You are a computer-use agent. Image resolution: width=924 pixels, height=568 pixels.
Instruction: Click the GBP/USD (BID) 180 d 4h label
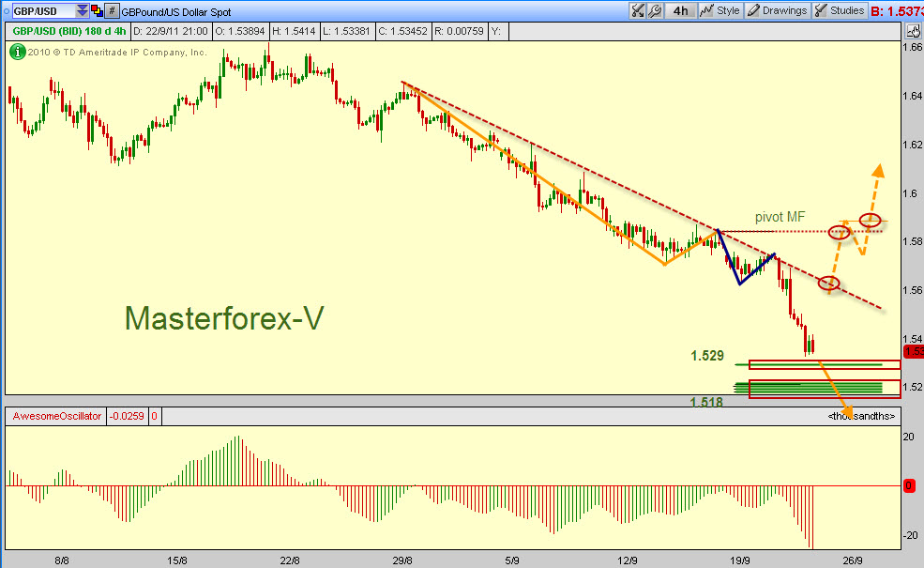click(x=68, y=31)
